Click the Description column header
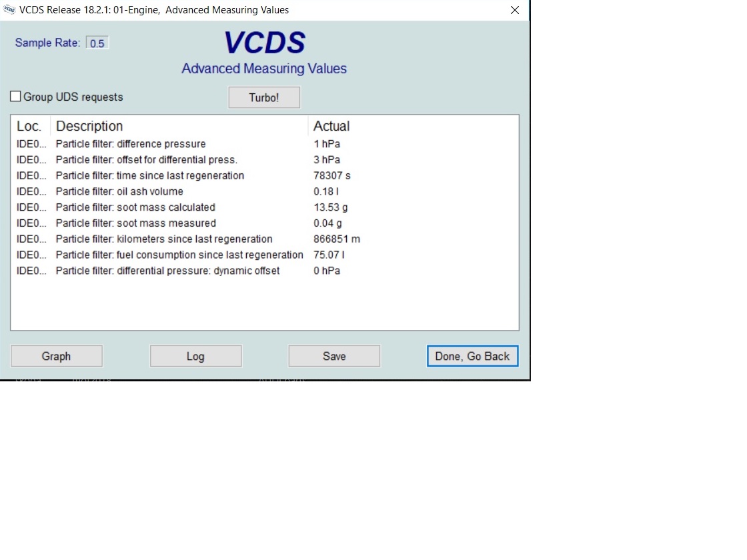 pos(179,126)
